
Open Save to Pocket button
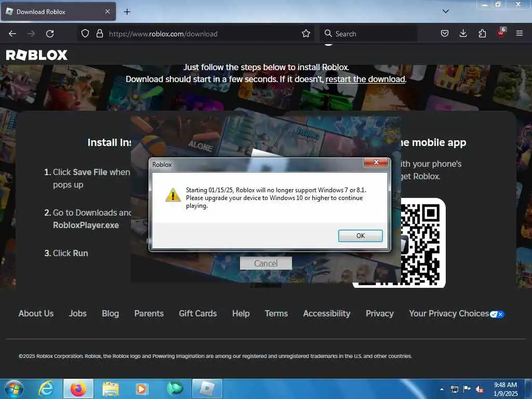tap(445, 34)
